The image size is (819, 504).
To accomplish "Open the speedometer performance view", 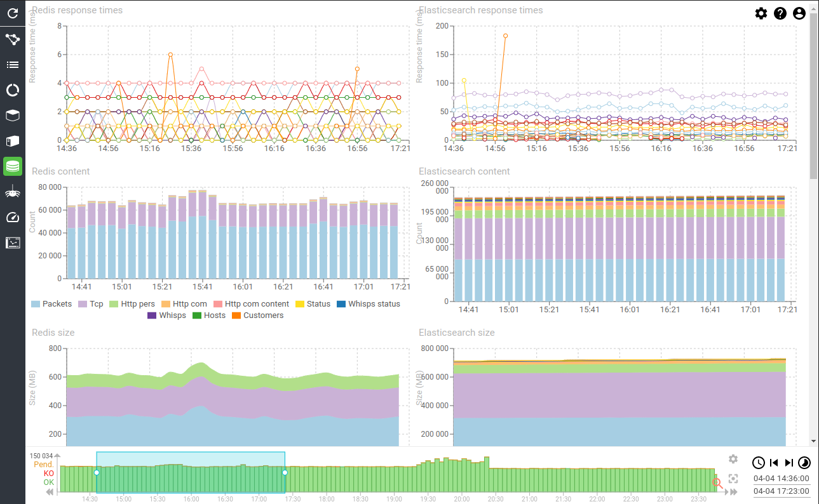I will click(13, 217).
